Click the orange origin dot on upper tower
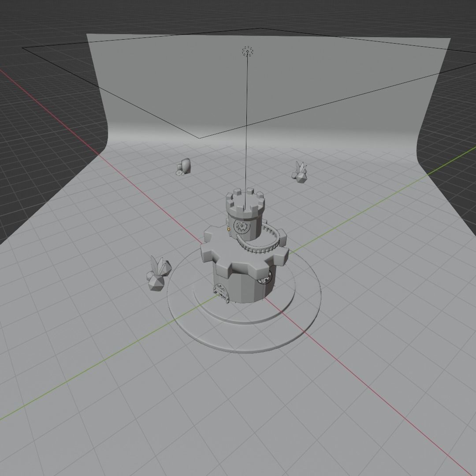 pyautogui.click(x=229, y=230)
